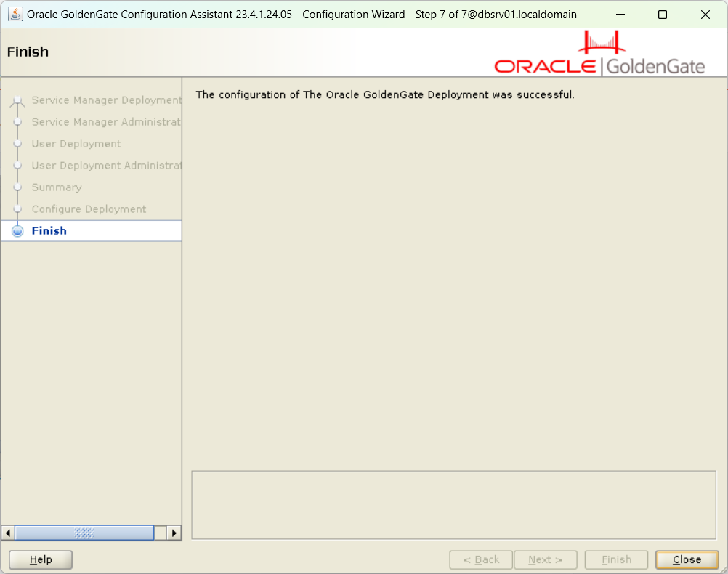Click the disabled Next button

pyautogui.click(x=545, y=559)
